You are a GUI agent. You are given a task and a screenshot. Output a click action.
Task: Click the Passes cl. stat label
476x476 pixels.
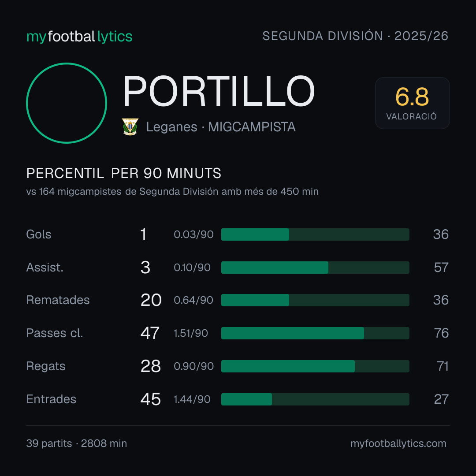(55, 333)
